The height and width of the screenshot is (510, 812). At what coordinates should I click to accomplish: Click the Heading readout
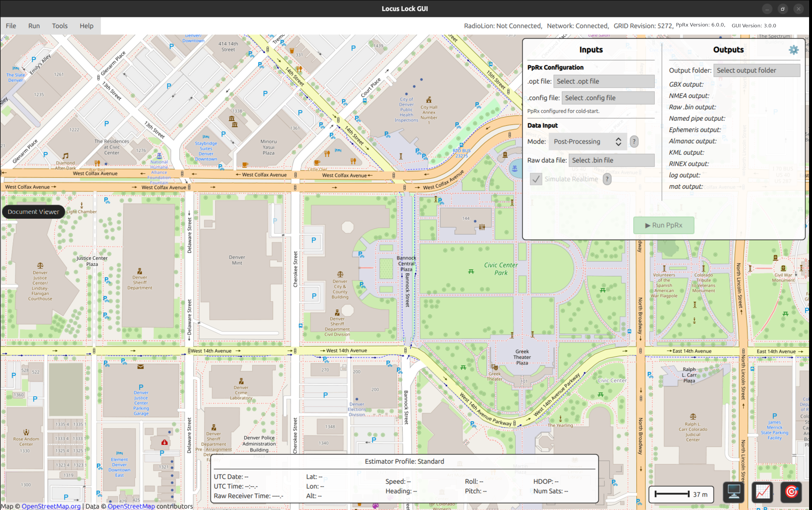coord(401,491)
